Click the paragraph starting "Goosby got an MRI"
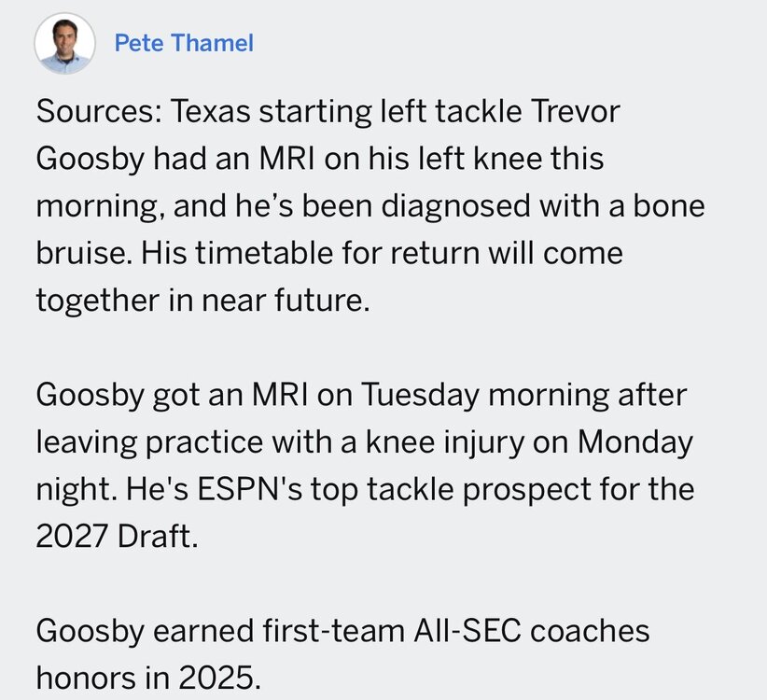This screenshot has width=767, height=700. 365,465
